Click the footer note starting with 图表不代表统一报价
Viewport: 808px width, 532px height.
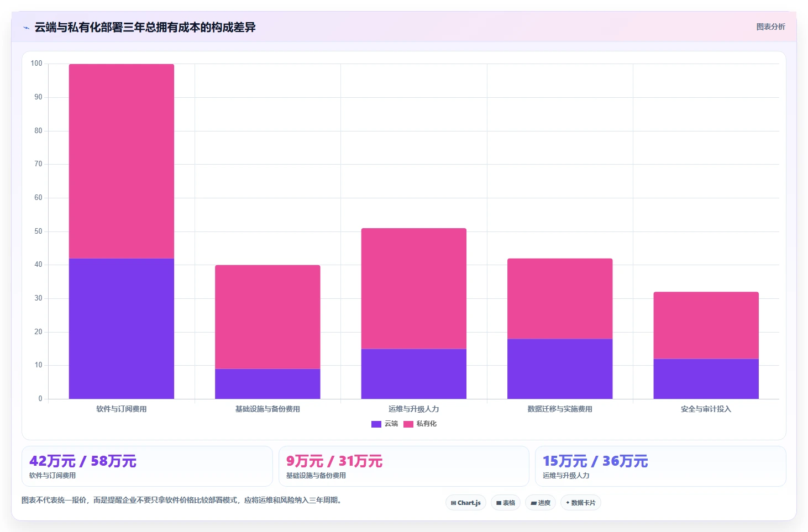coord(183,501)
